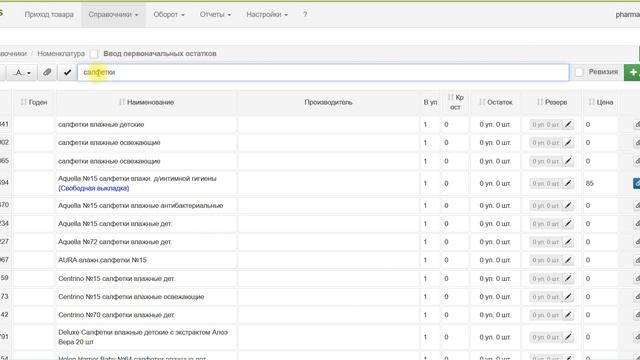Click into the салфетки search field

[x=323, y=72]
